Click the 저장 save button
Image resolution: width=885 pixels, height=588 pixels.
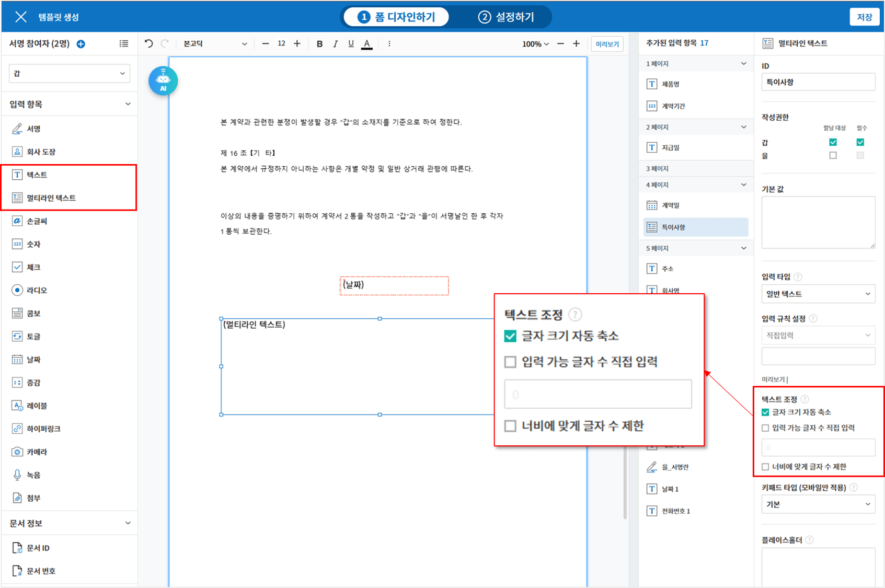point(864,17)
